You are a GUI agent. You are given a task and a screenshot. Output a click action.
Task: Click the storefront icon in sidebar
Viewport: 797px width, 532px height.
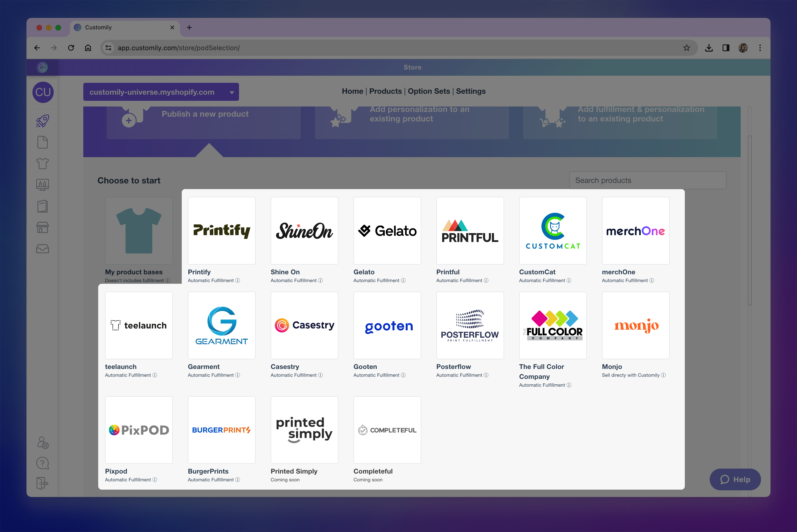[43, 227]
